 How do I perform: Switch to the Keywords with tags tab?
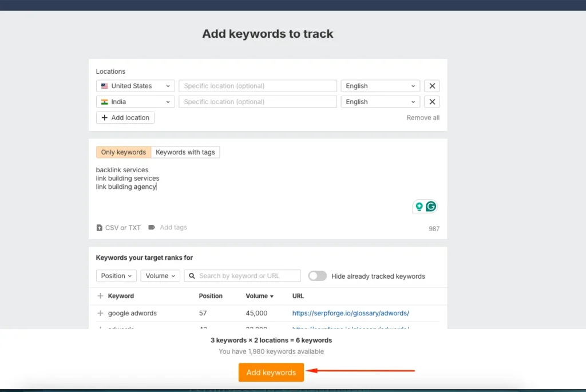click(x=185, y=152)
